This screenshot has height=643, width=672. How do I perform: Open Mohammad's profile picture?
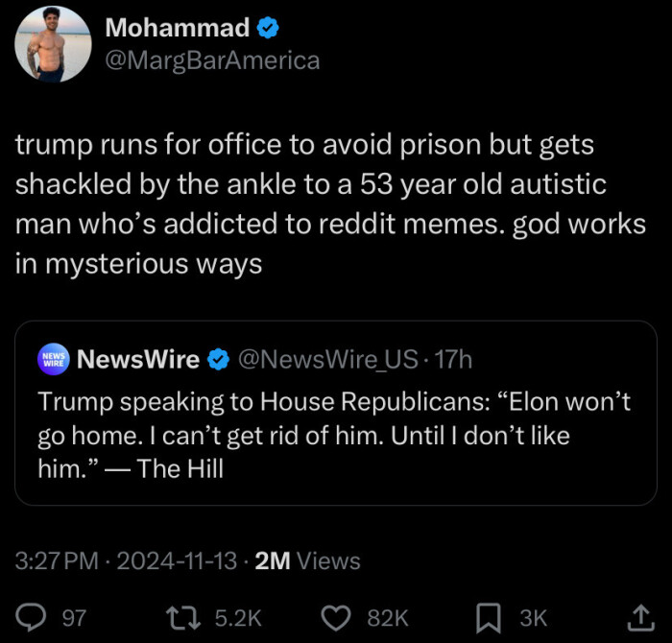(53, 44)
